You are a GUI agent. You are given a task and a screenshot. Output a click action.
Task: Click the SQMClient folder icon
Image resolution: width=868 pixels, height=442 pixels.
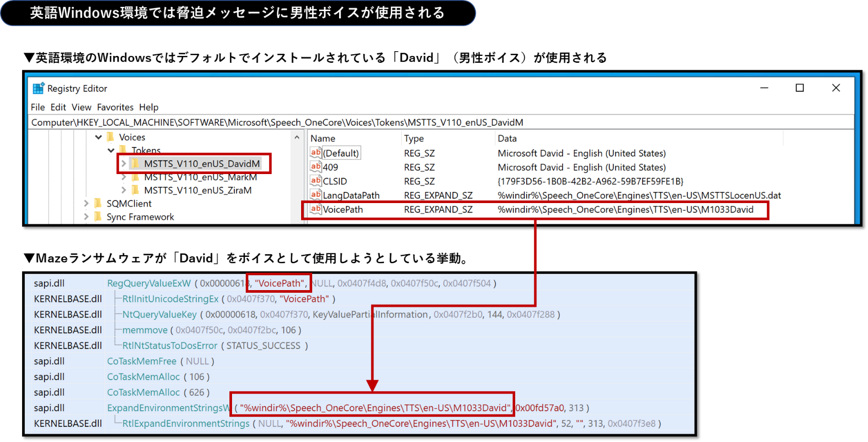pos(98,204)
